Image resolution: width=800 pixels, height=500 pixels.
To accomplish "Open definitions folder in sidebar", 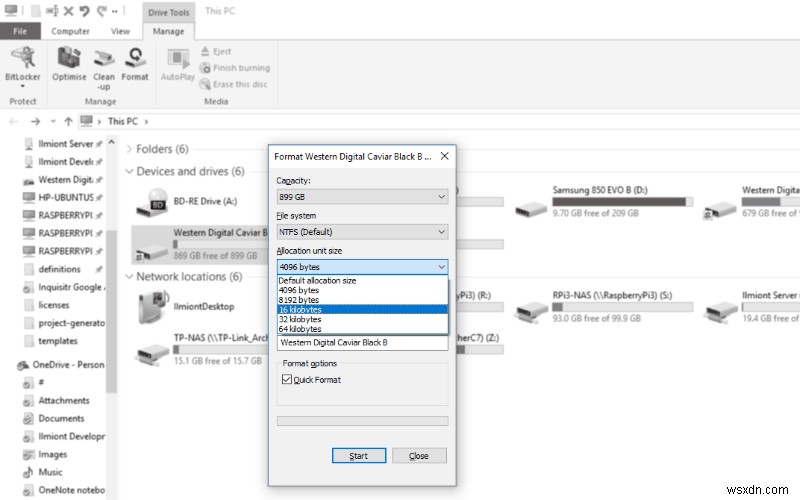I will point(59,269).
